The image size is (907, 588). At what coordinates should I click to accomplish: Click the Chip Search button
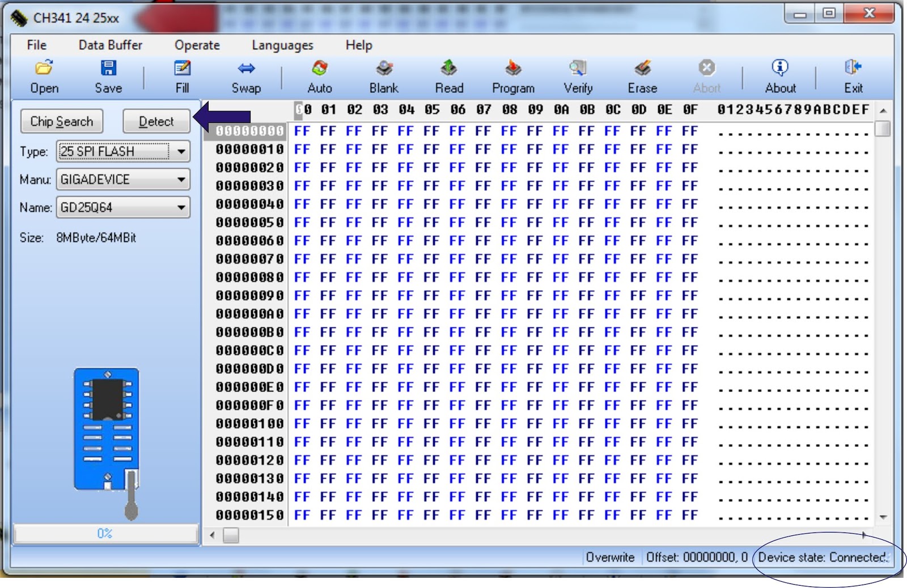61,121
